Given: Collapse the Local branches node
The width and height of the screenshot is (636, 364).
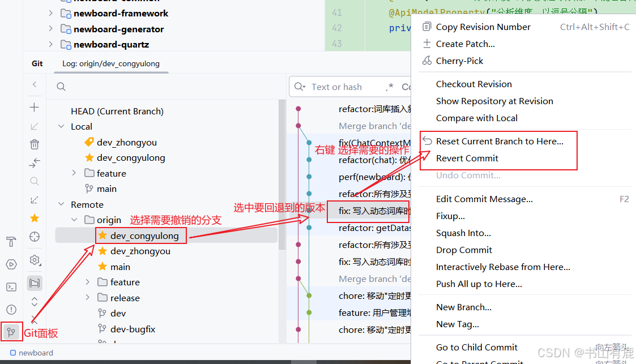Looking at the screenshot, I should [61, 126].
